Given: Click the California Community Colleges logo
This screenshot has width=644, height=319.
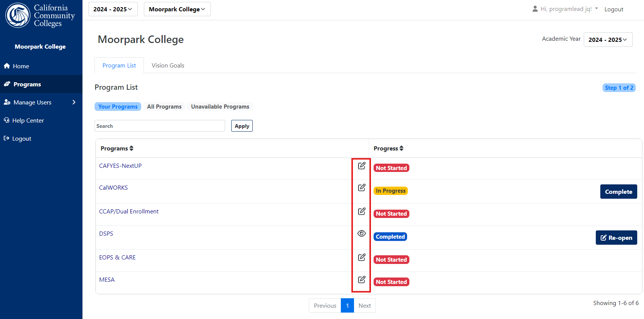Looking at the screenshot, I should pyautogui.click(x=40, y=15).
